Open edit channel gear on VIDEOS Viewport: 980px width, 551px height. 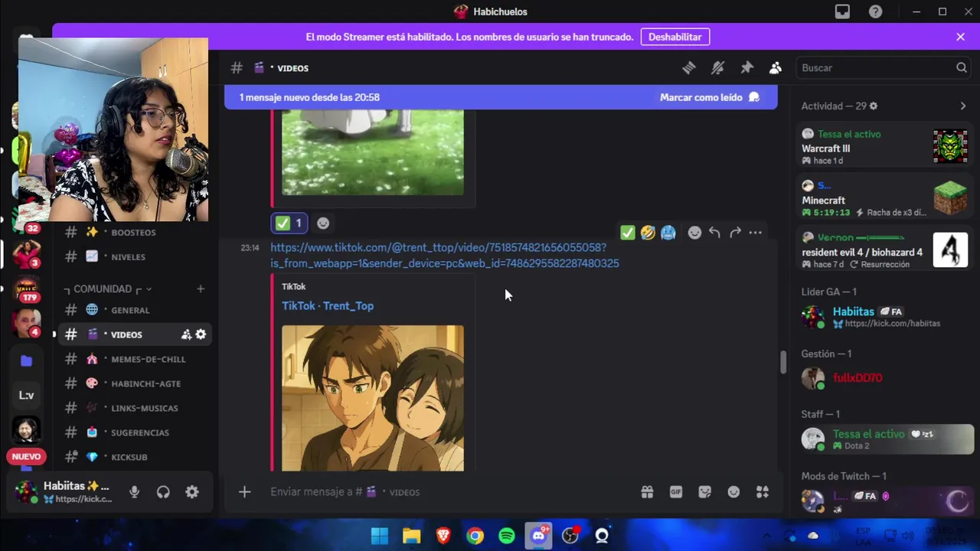point(201,334)
